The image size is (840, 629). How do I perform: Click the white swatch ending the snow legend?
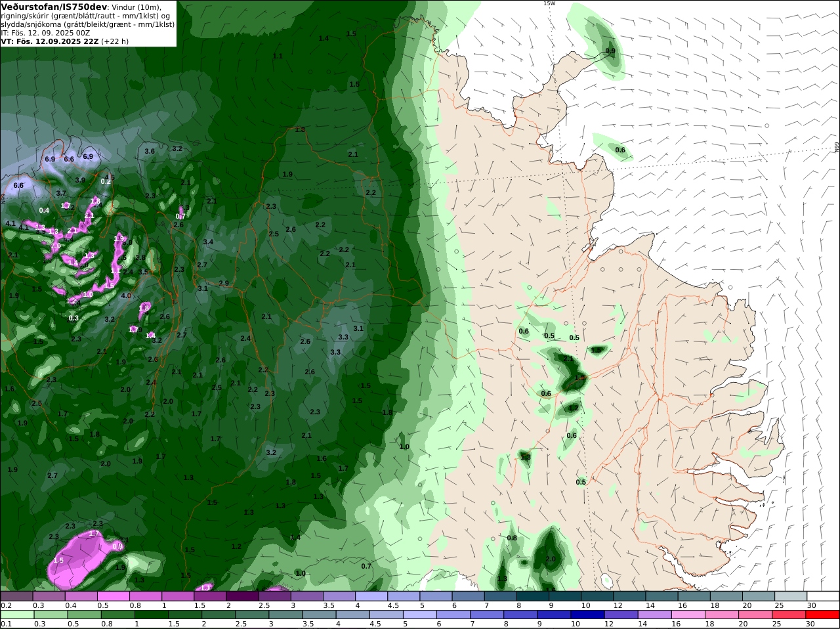coord(824,596)
